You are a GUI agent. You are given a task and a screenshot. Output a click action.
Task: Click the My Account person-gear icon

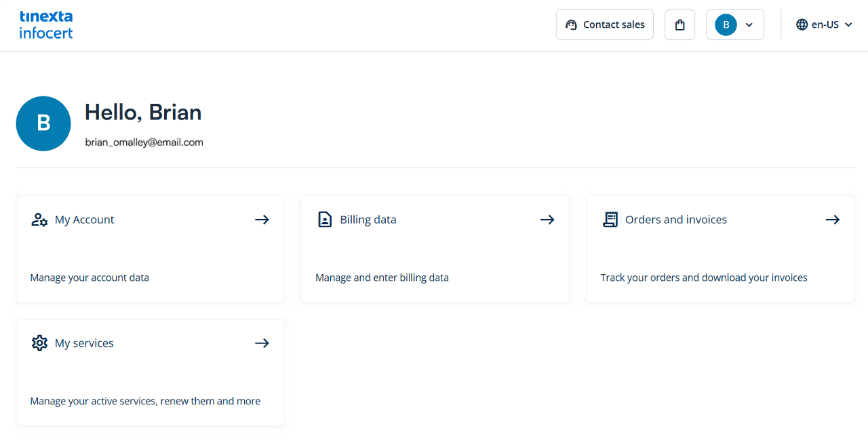pyautogui.click(x=39, y=220)
